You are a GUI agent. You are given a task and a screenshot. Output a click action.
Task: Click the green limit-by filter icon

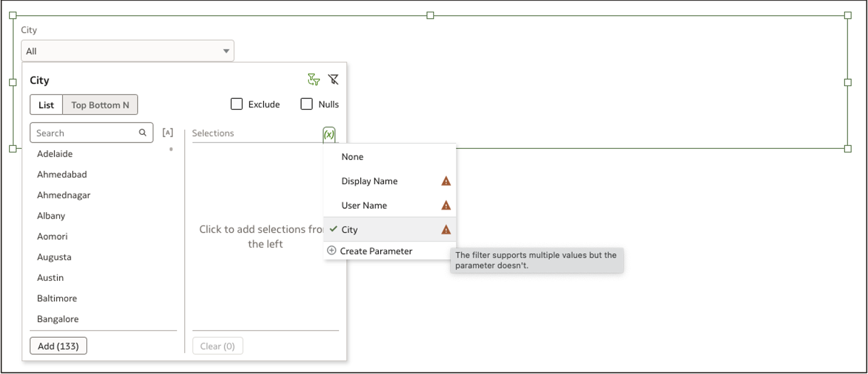315,79
